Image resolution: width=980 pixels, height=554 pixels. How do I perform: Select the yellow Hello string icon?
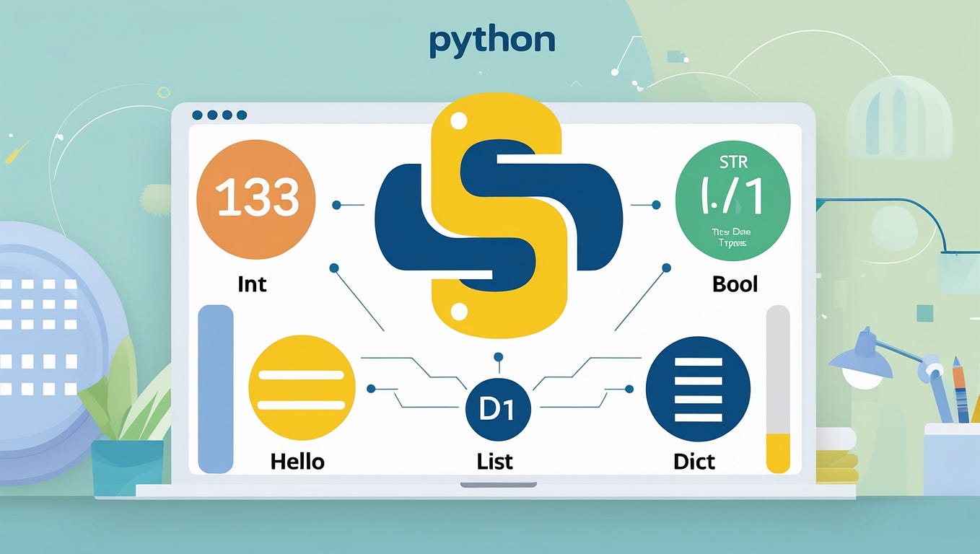pyautogui.click(x=302, y=388)
